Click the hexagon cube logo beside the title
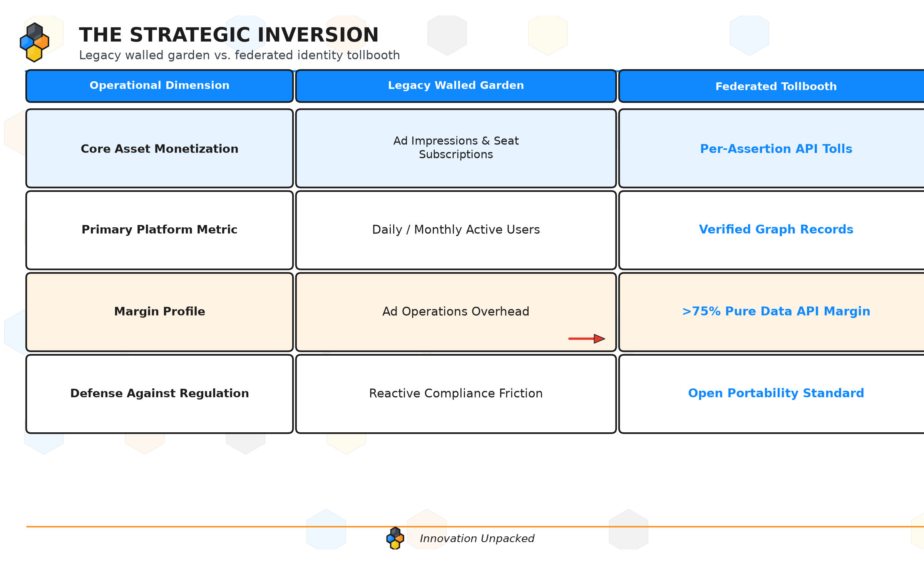The image size is (924, 566). [x=35, y=42]
